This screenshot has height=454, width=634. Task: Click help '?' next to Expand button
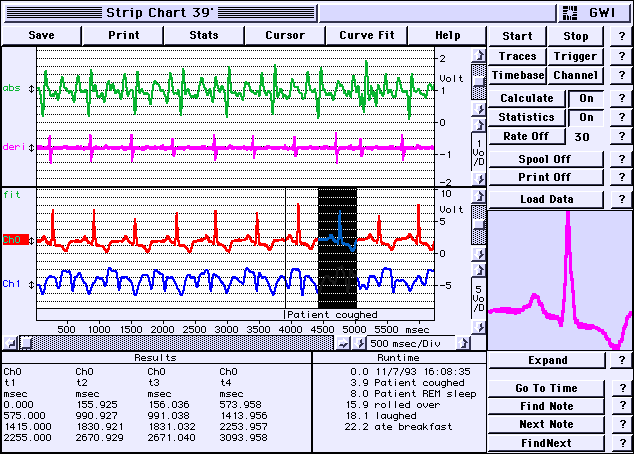[x=621, y=360]
